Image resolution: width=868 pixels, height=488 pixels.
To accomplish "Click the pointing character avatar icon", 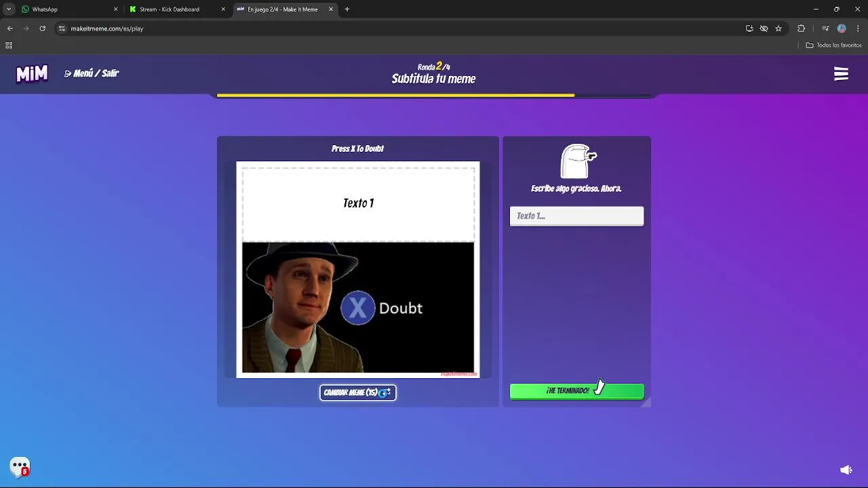I will tap(578, 161).
